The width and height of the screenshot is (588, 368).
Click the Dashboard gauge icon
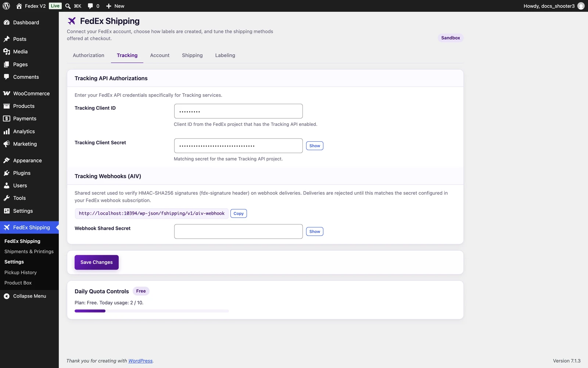coord(7,22)
